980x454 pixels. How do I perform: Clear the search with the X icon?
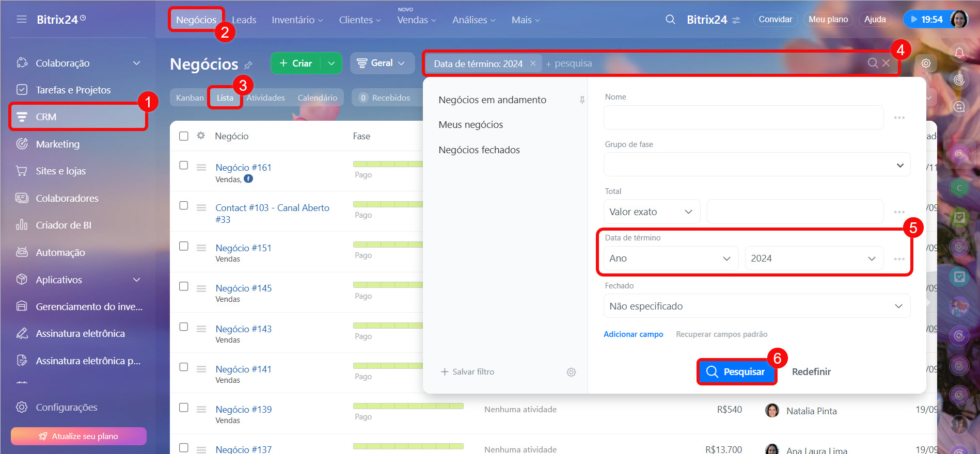coord(886,63)
